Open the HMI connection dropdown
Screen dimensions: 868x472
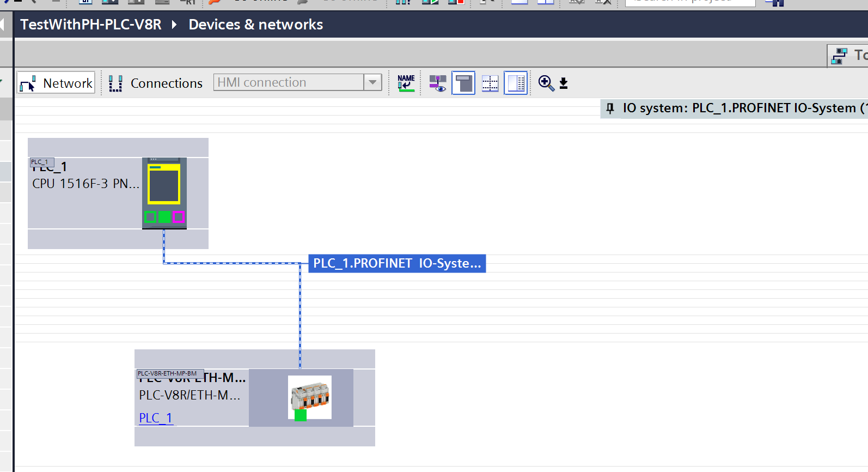tap(372, 82)
